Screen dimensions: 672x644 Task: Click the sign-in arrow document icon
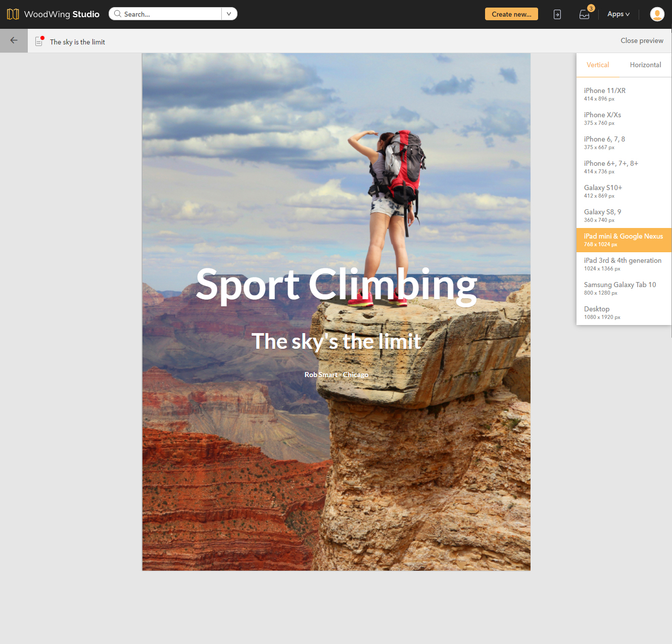pyautogui.click(x=557, y=14)
